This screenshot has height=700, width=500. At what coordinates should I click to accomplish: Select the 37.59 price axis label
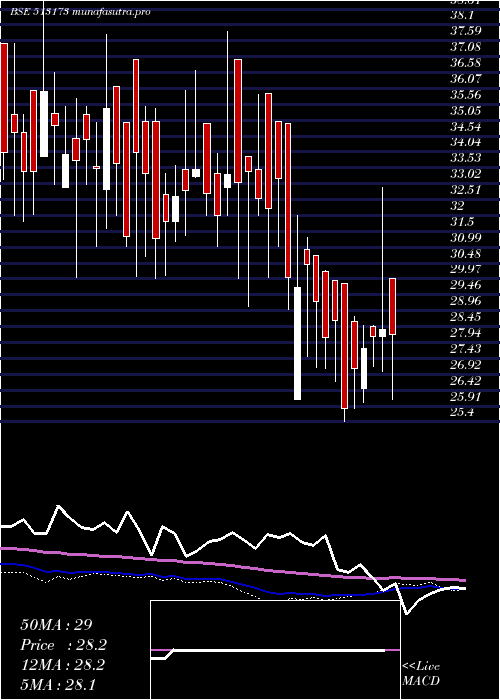point(466,31)
